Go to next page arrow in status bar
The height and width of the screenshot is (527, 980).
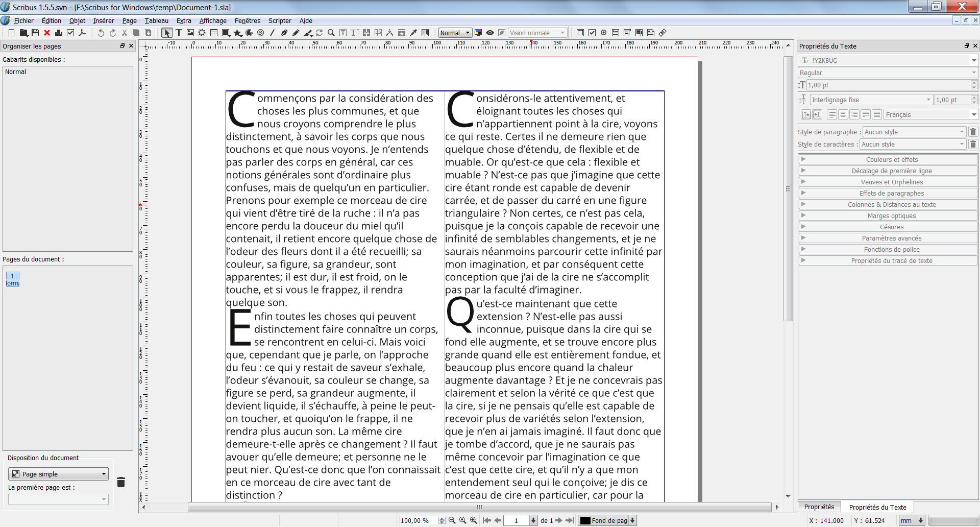click(558, 520)
